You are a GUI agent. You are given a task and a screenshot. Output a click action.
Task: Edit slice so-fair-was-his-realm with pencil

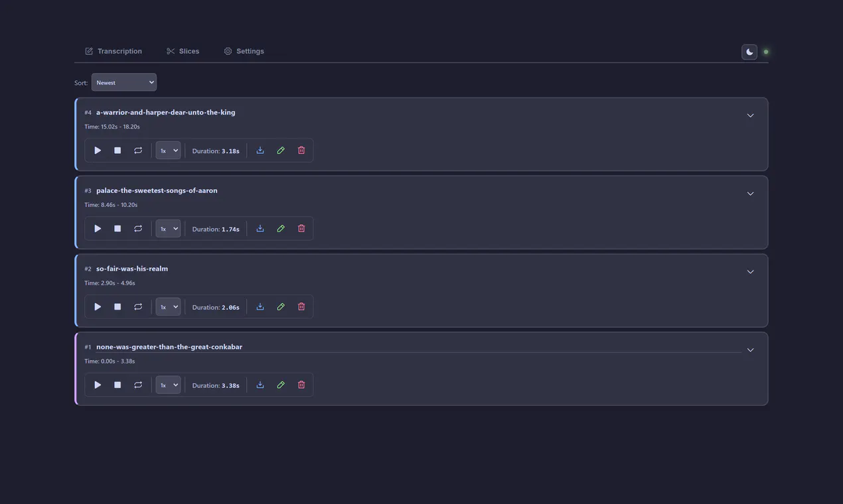[x=281, y=307]
